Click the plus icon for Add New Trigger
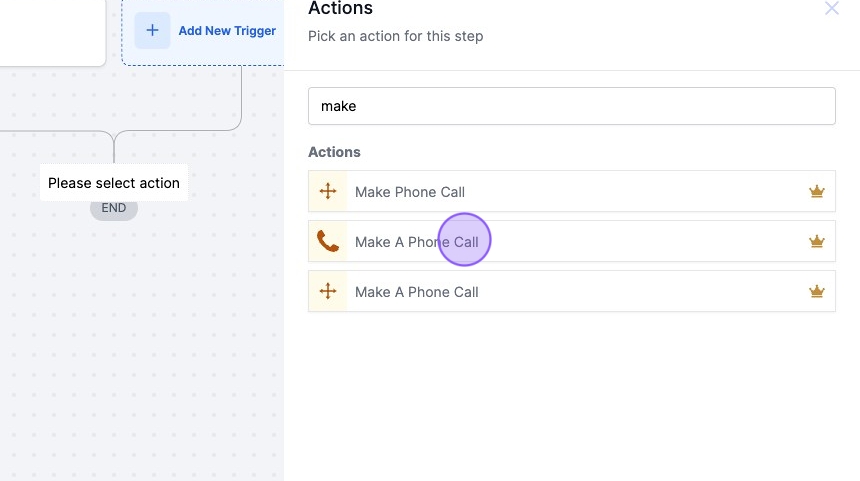The height and width of the screenshot is (481, 860). (x=152, y=30)
